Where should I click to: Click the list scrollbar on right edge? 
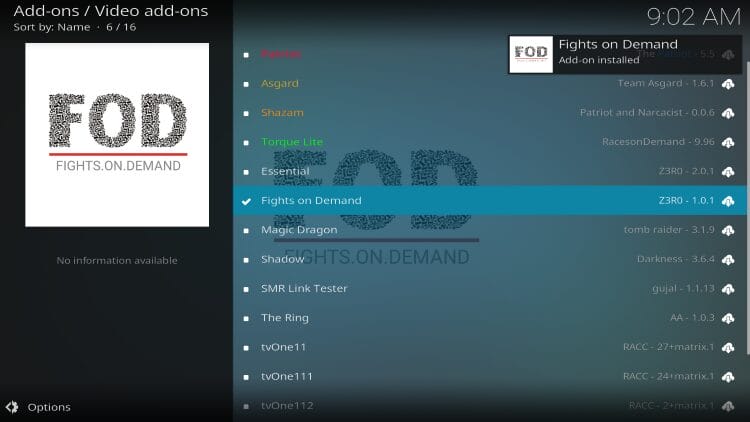tap(748, 208)
